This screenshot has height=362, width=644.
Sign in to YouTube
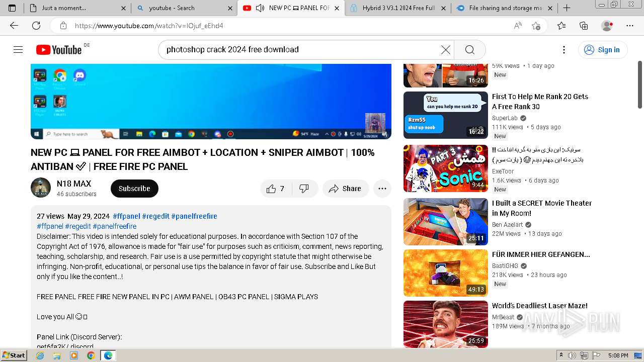pos(602,49)
